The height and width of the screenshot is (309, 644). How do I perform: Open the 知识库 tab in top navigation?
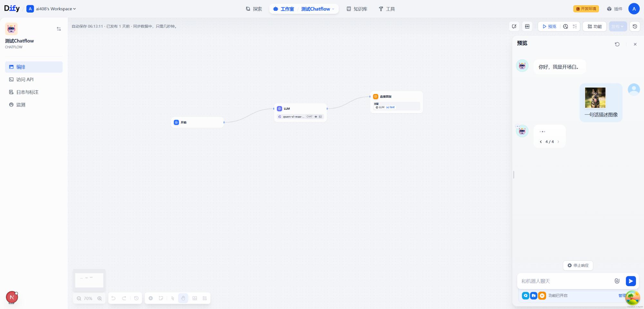pos(357,9)
